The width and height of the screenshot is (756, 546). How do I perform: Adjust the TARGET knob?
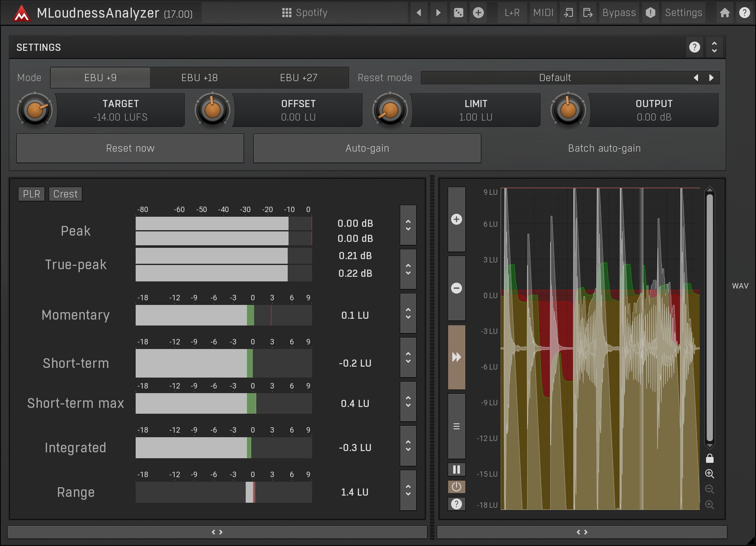tap(35, 110)
